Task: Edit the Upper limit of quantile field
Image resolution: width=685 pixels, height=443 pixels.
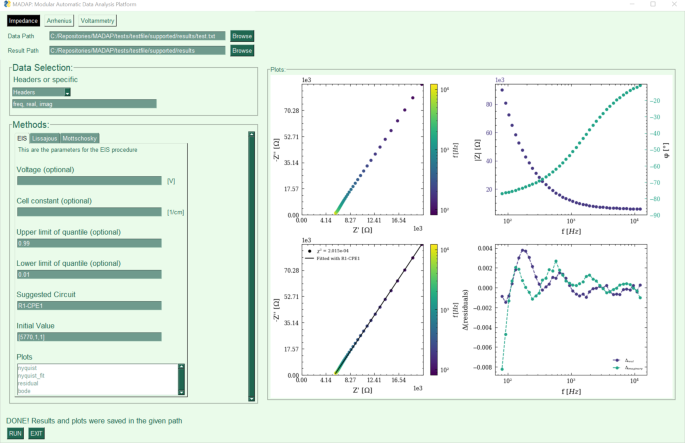Action: (89, 243)
